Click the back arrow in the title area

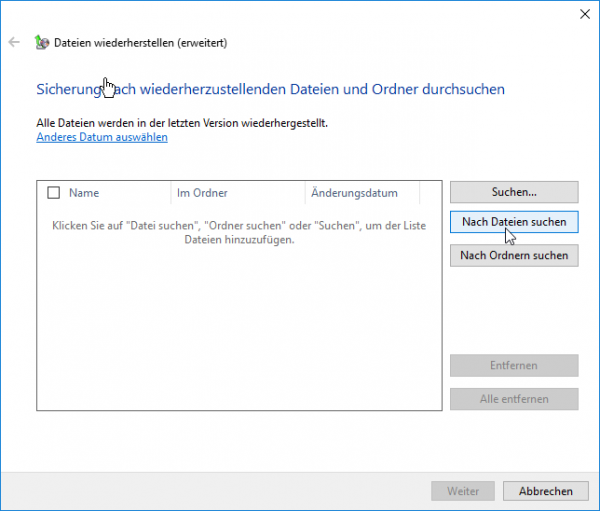(14, 42)
